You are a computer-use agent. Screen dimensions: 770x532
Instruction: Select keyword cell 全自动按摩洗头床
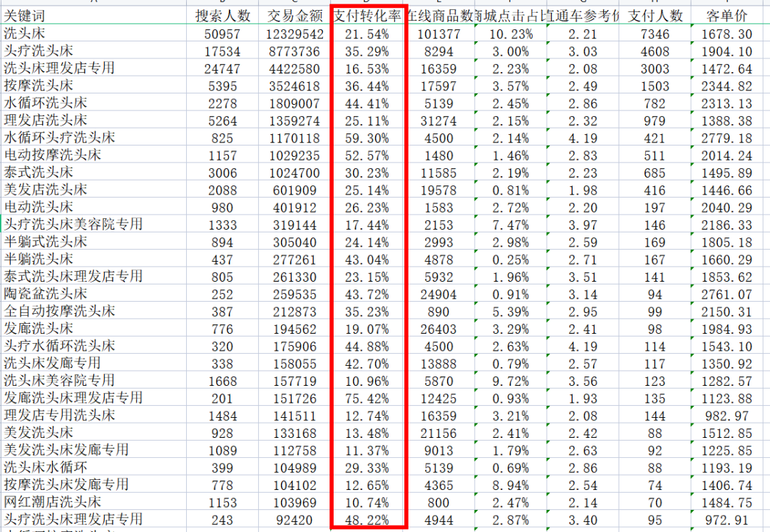pyautogui.click(x=59, y=311)
